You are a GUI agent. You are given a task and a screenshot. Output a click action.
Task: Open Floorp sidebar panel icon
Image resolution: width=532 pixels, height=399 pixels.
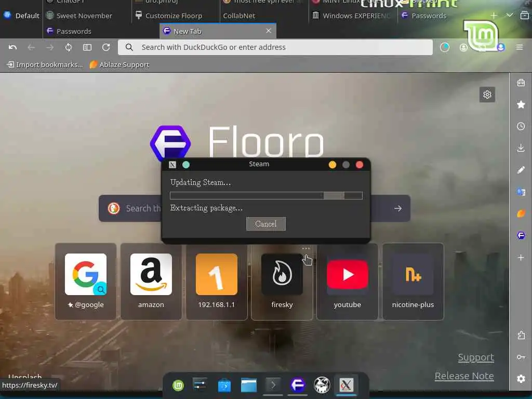click(x=521, y=235)
